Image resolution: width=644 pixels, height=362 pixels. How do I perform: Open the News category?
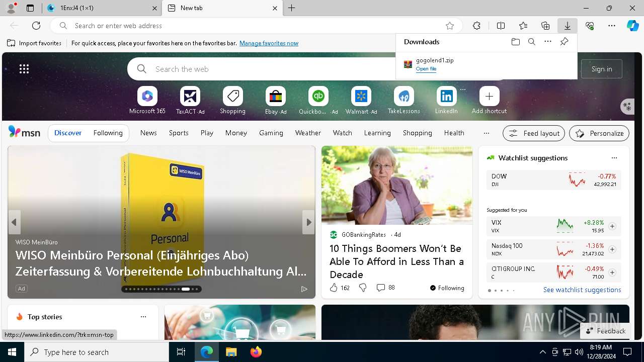click(x=148, y=133)
